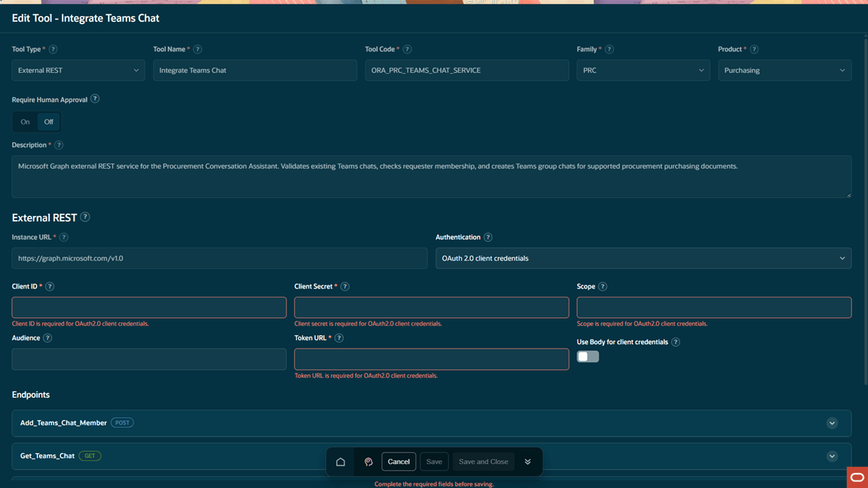Open the Authentication dropdown
The width and height of the screenshot is (868, 488).
(x=643, y=258)
